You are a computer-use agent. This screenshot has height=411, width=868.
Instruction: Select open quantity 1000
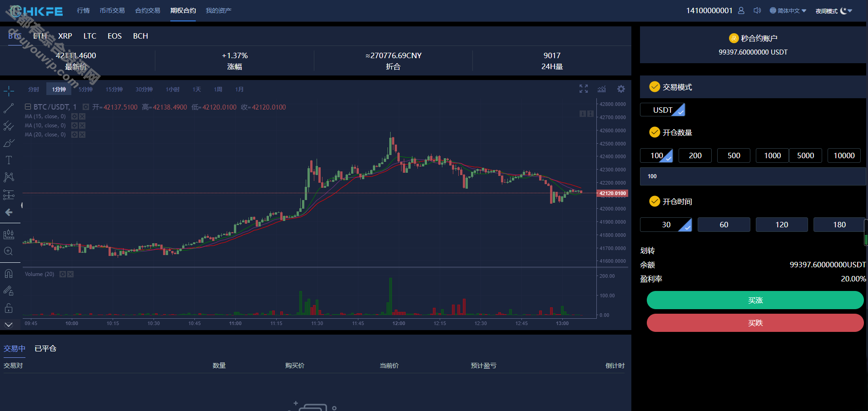(772, 155)
